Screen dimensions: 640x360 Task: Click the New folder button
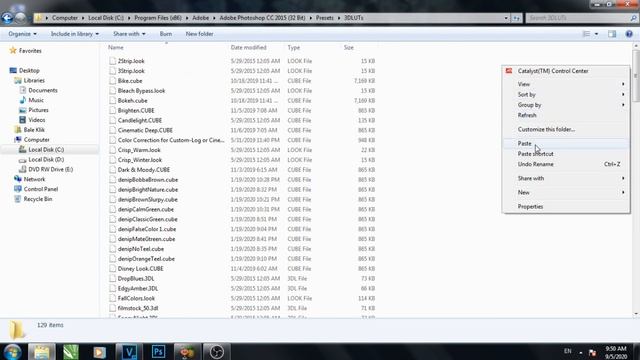click(x=199, y=34)
